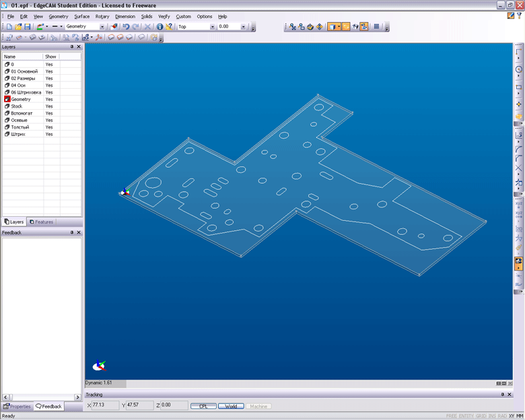This screenshot has height=420, width=525.
Task: Select the Fillet/Radius tool in the right toolbar
Action: pos(519,149)
